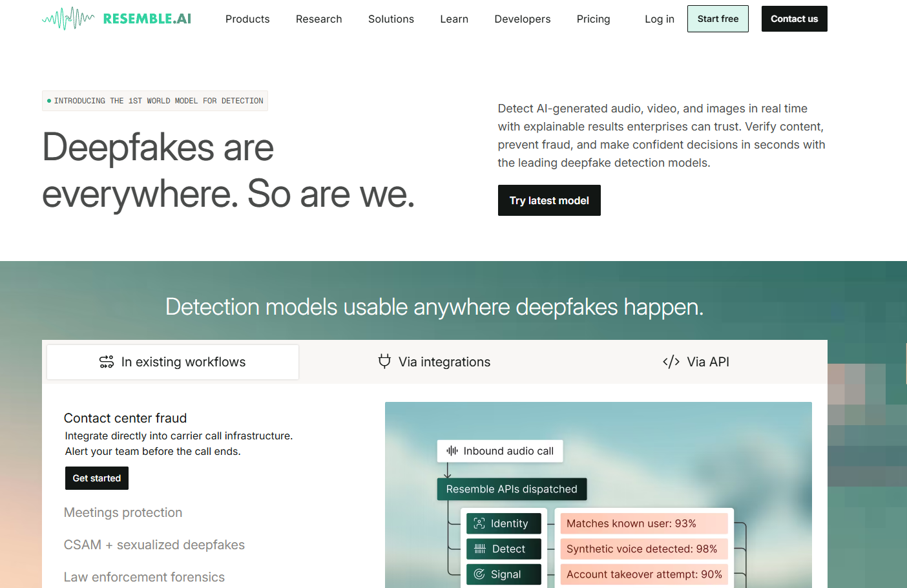Click the 'Alert your team before the call ends.' text
This screenshot has width=907, height=588.
(153, 452)
